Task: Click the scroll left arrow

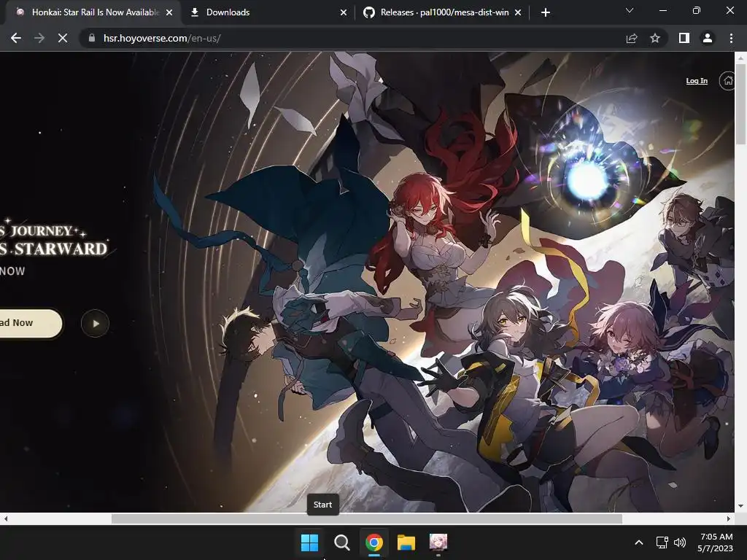Action: point(6,518)
